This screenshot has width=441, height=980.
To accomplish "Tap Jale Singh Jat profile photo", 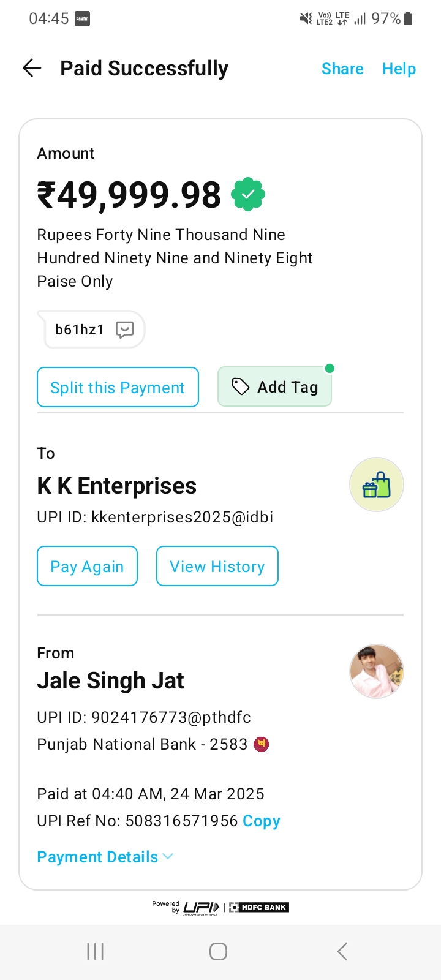I will (376, 671).
